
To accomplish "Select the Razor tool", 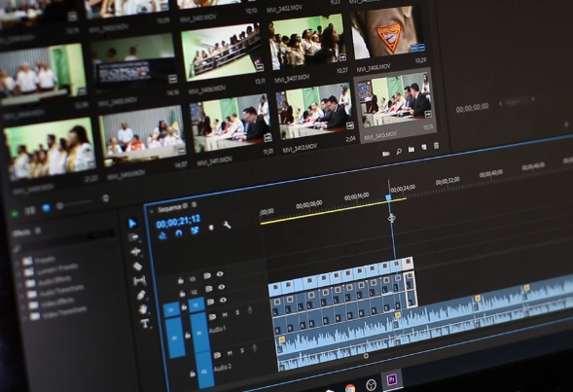I will point(137,267).
